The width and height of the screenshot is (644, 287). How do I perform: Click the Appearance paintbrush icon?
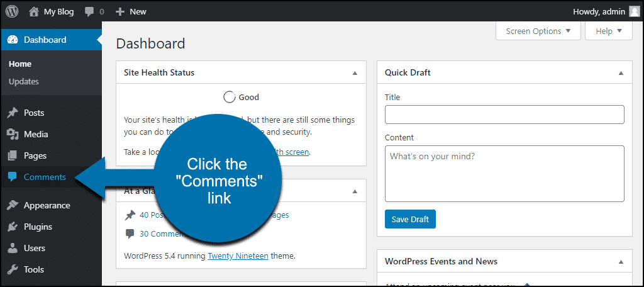(x=13, y=205)
